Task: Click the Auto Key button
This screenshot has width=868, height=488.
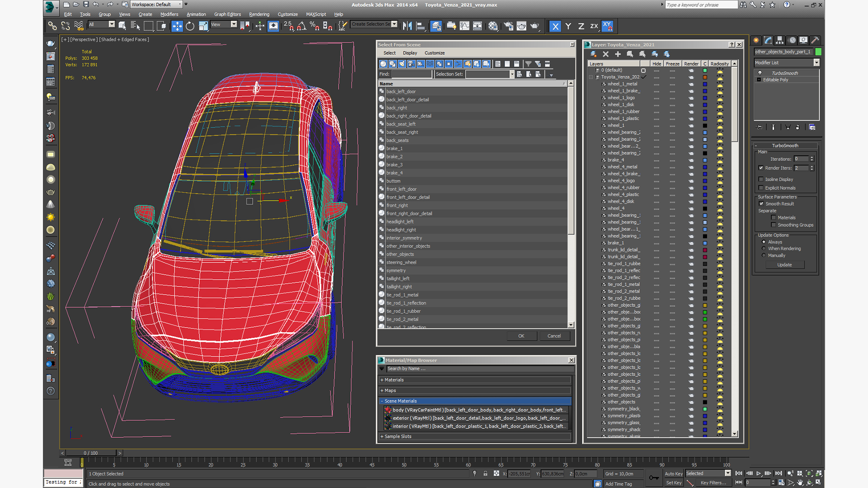Action: [x=674, y=474]
